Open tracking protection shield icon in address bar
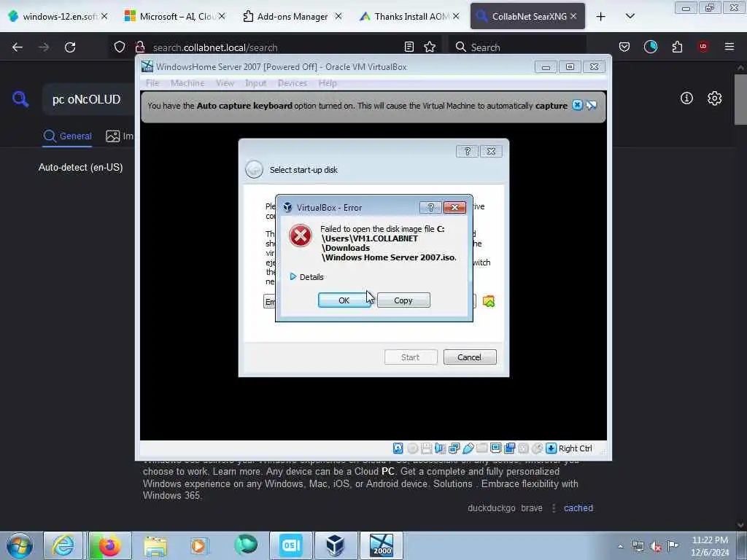The image size is (747, 560). (x=120, y=47)
